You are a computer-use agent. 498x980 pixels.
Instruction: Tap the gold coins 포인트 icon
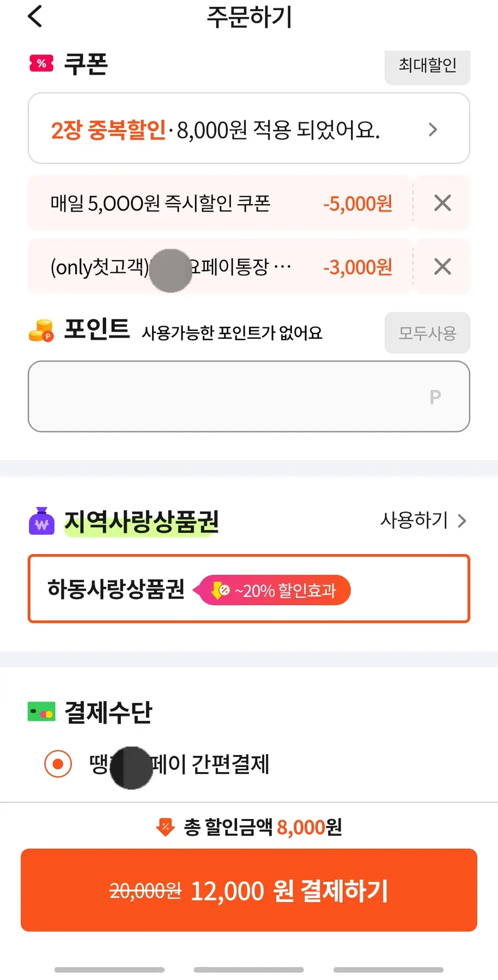click(41, 330)
